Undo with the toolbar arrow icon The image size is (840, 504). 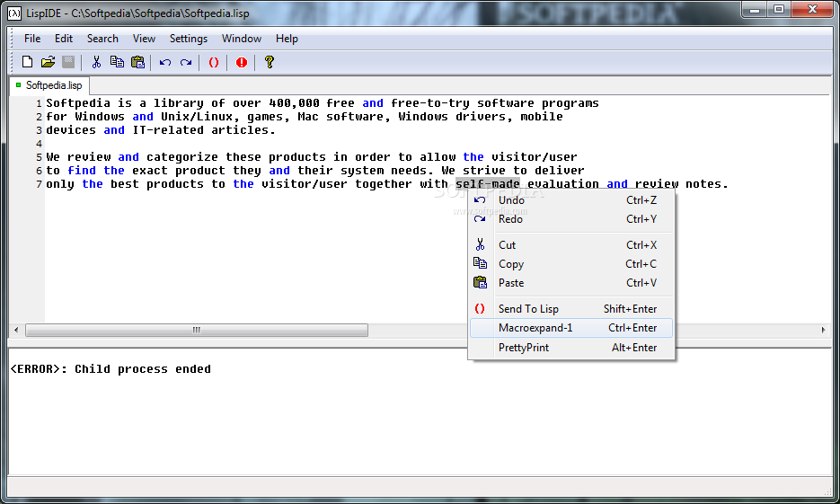(165, 63)
